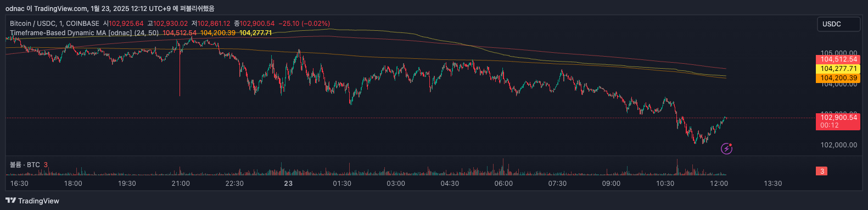Click the 03:00 time axis label
Viewport: 868px width, 210px height.
click(x=396, y=184)
